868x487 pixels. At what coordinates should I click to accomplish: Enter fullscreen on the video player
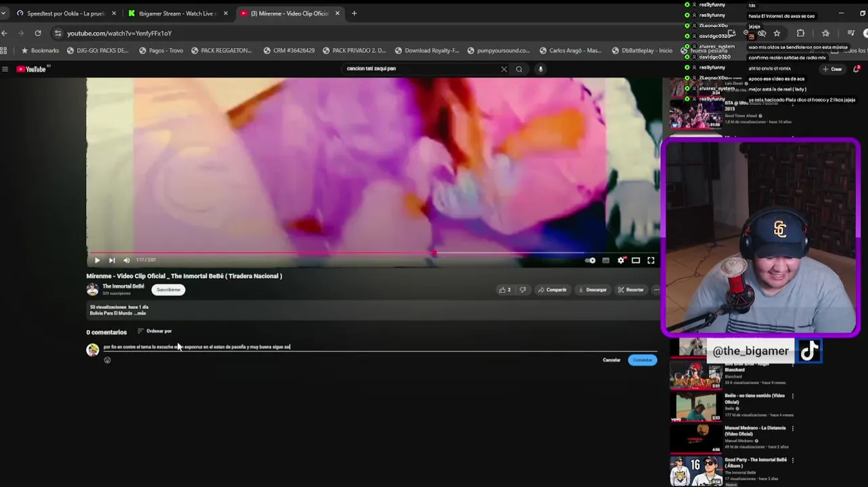(651, 260)
